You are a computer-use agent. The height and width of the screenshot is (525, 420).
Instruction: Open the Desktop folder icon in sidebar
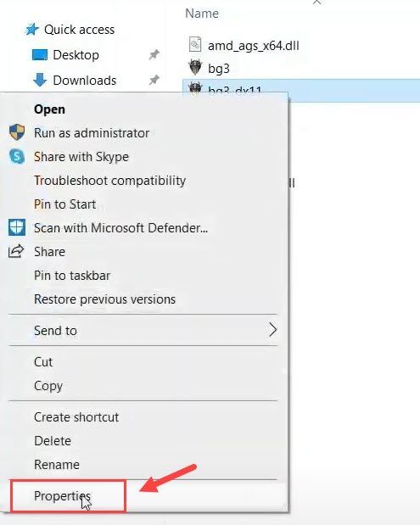tap(40, 54)
